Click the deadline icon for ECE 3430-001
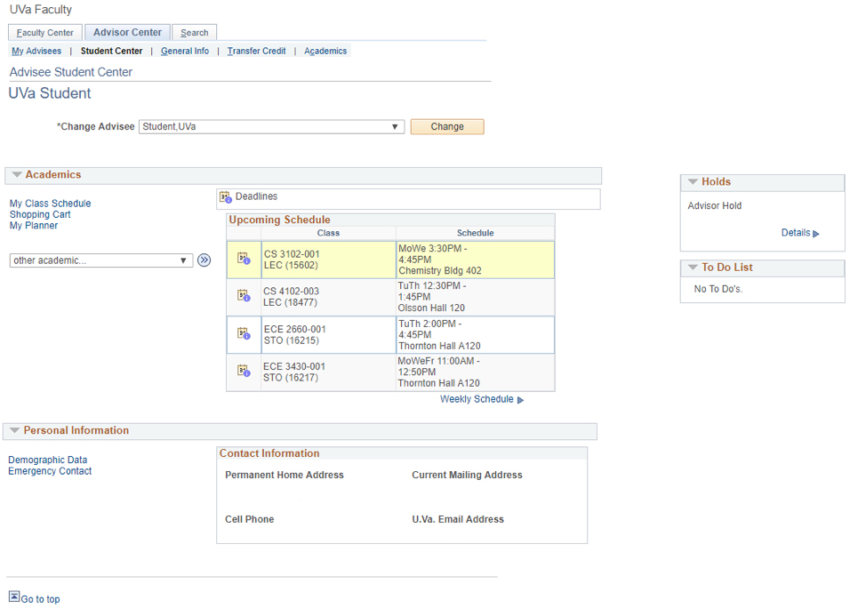The image size is (866, 616). coord(244,372)
